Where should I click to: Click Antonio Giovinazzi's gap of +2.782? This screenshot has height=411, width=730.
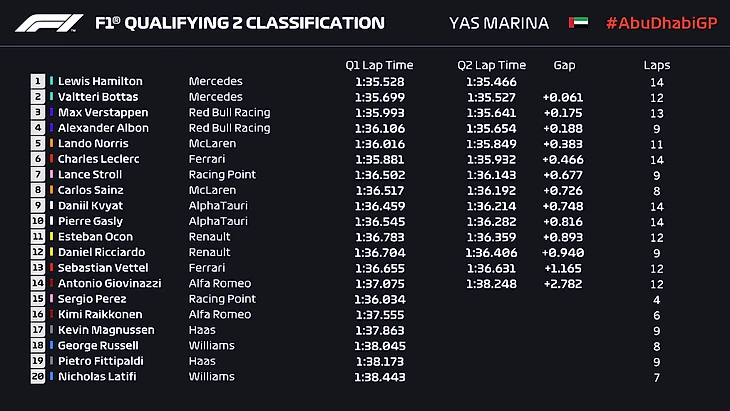(562, 283)
